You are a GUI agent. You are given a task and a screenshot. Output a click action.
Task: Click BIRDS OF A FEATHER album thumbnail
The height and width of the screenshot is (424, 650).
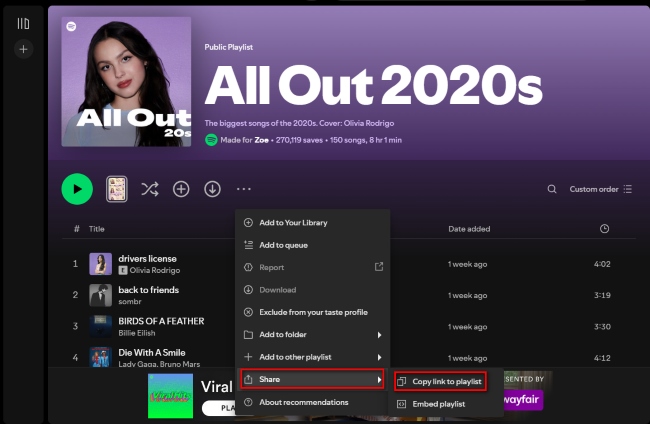101,327
